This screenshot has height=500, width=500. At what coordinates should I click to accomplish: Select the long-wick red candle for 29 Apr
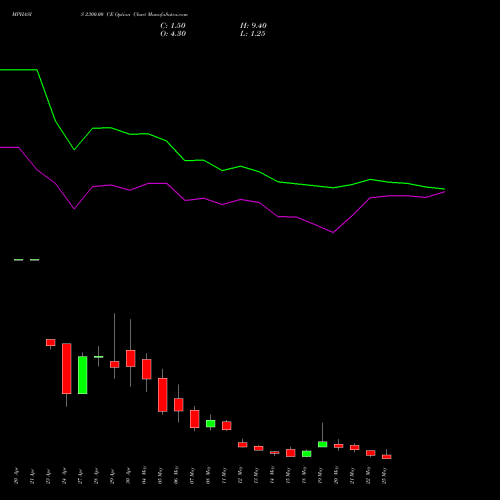coord(115,364)
